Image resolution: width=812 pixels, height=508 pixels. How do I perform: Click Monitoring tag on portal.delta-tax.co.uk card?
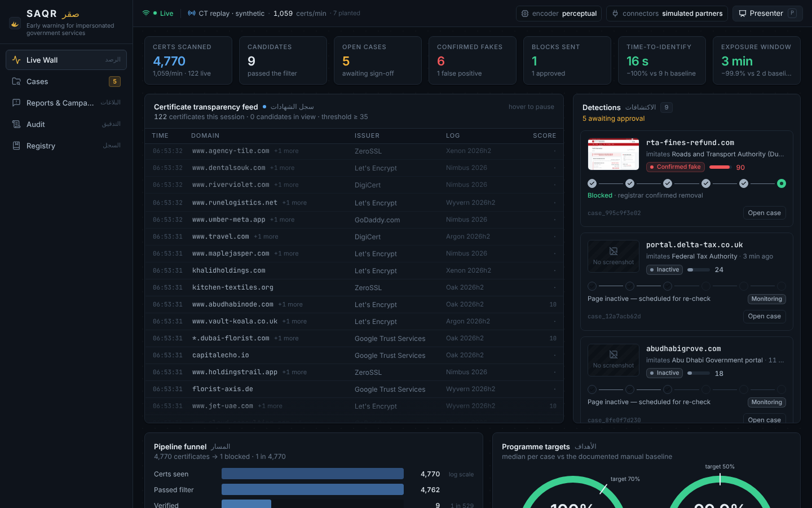(x=767, y=299)
